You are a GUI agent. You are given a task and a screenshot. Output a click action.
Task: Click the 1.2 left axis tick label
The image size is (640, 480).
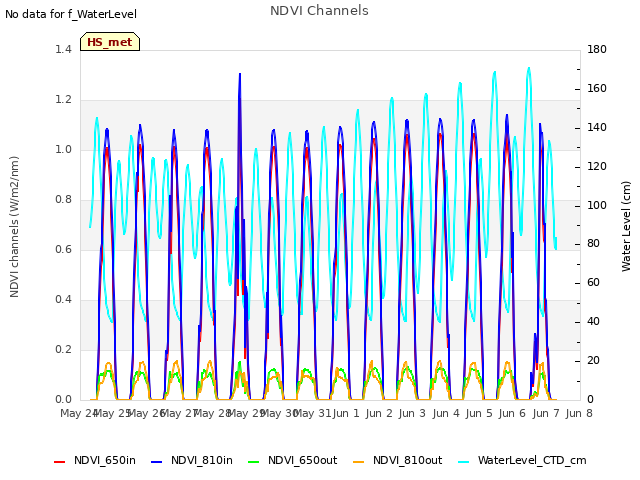(x=63, y=100)
